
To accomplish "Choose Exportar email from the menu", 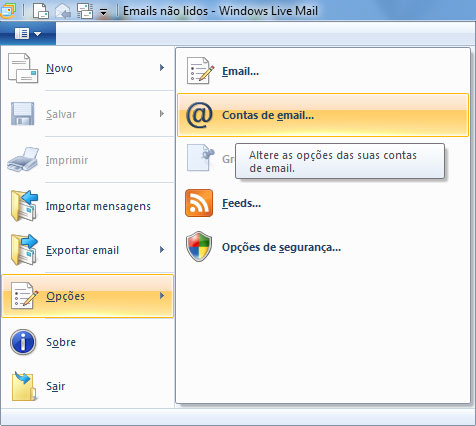I will click(x=88, y=250).
